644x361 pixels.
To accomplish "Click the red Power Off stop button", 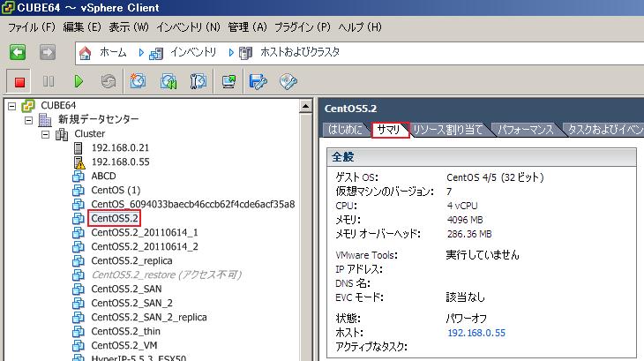I will tap(19, 81).
